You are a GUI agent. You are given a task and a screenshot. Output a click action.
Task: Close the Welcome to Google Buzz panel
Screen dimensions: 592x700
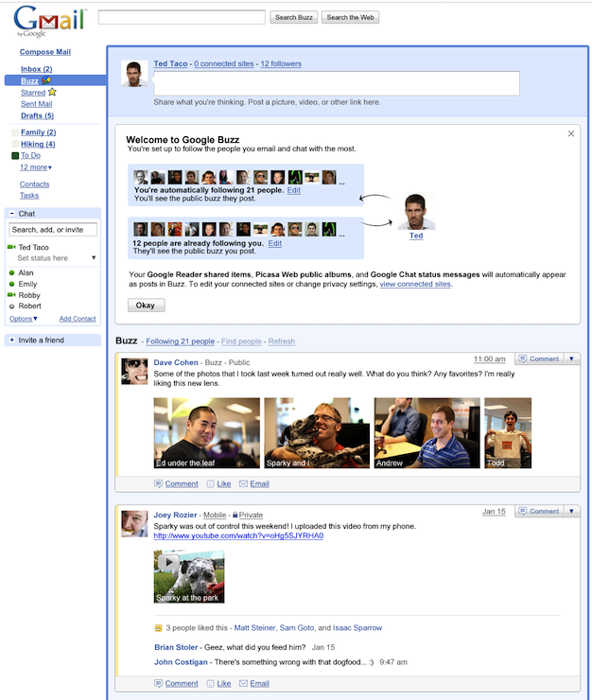coord(571,133)
